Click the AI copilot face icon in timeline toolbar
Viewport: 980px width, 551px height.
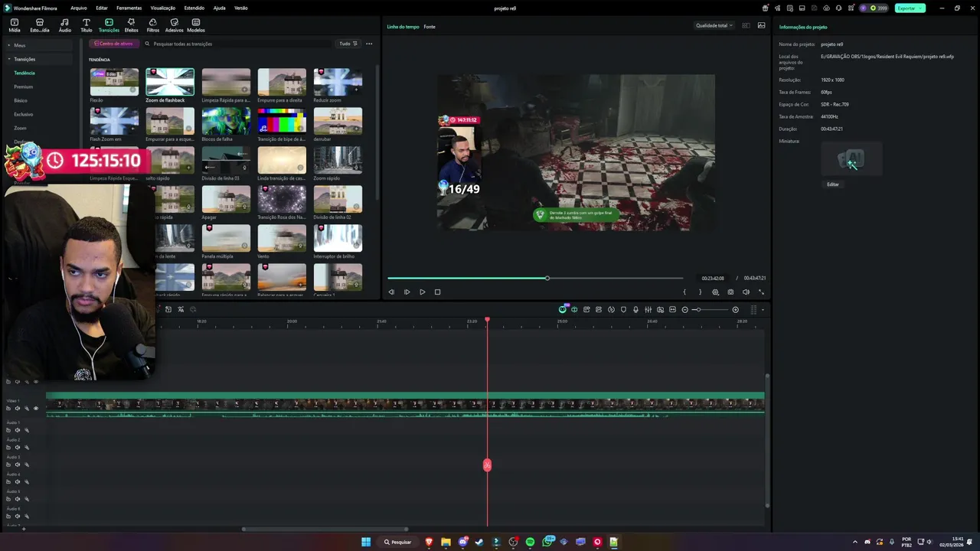562,309
